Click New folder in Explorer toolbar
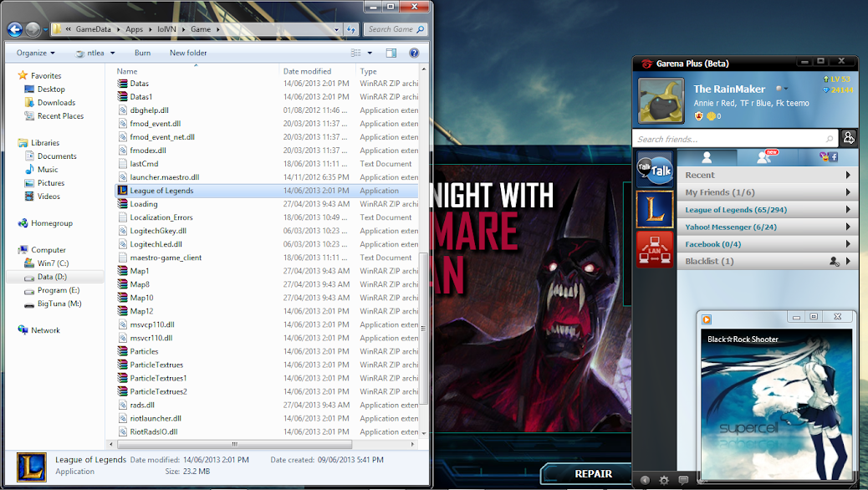Image resolution: width=868 pixels, height=490 pixels. click(x=188, y=54)
